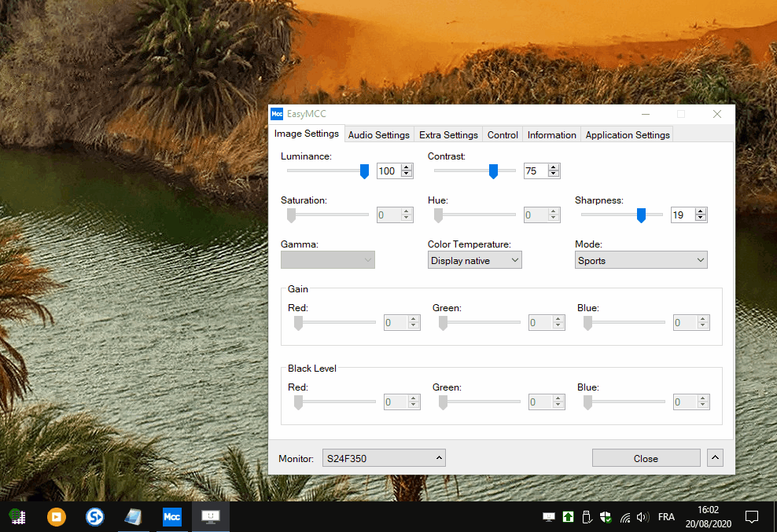
Task: Increase Sharpness with the up stepper arrow
Action: (700, 211)
